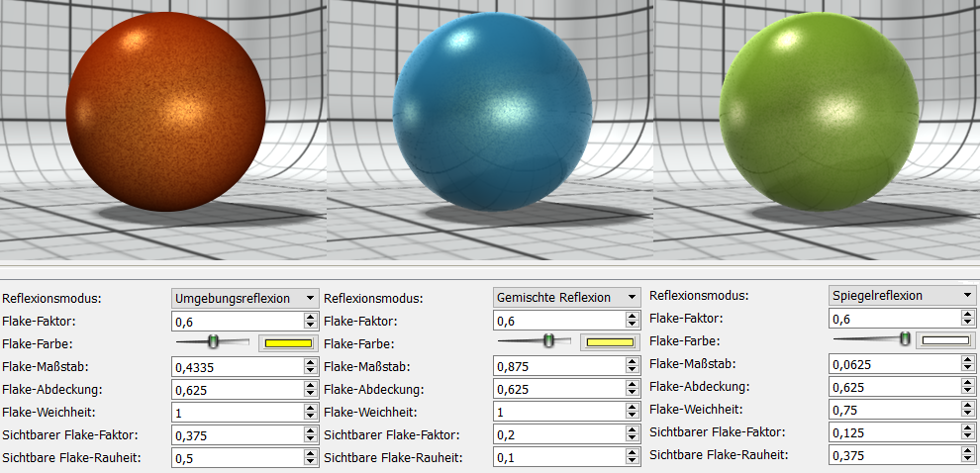The width and height of the screenshot is (980, 473).
Task: Click the Flake-Faktor stepper arrows under Umgebungsreflexion
Action: click(311, 322)
